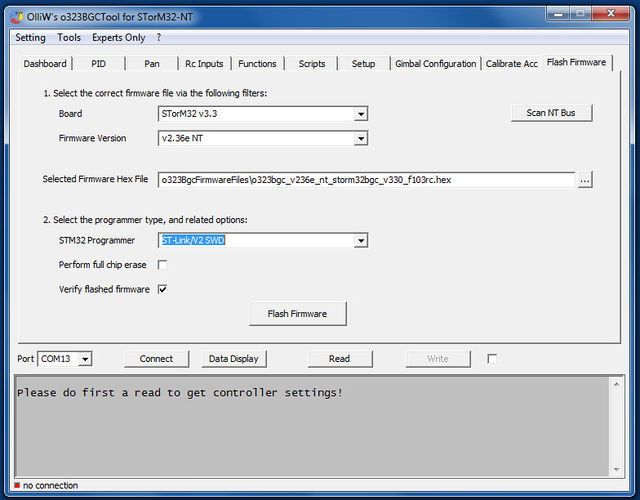640x500 pixels.
Task: Open the Setting menu
Action: [30, 37]
